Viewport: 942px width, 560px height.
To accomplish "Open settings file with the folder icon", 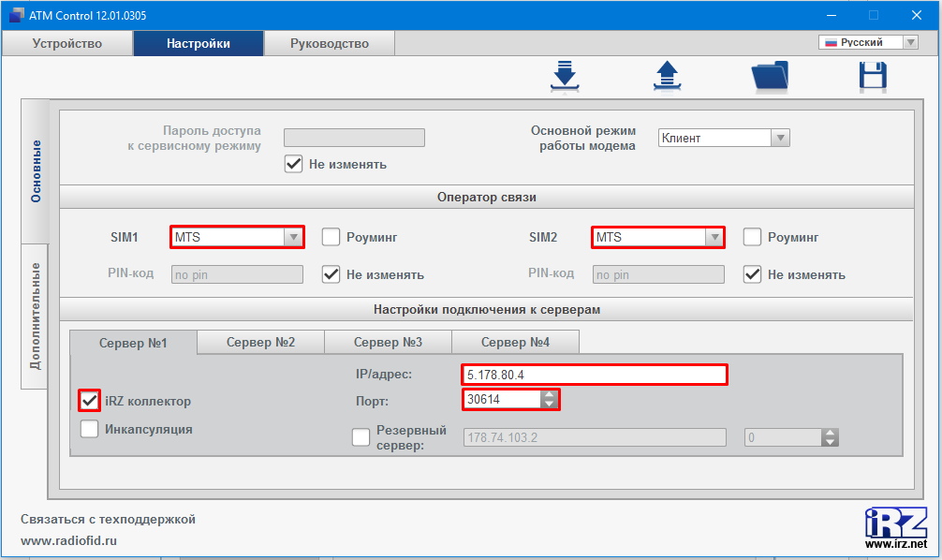I will [770, 76].
